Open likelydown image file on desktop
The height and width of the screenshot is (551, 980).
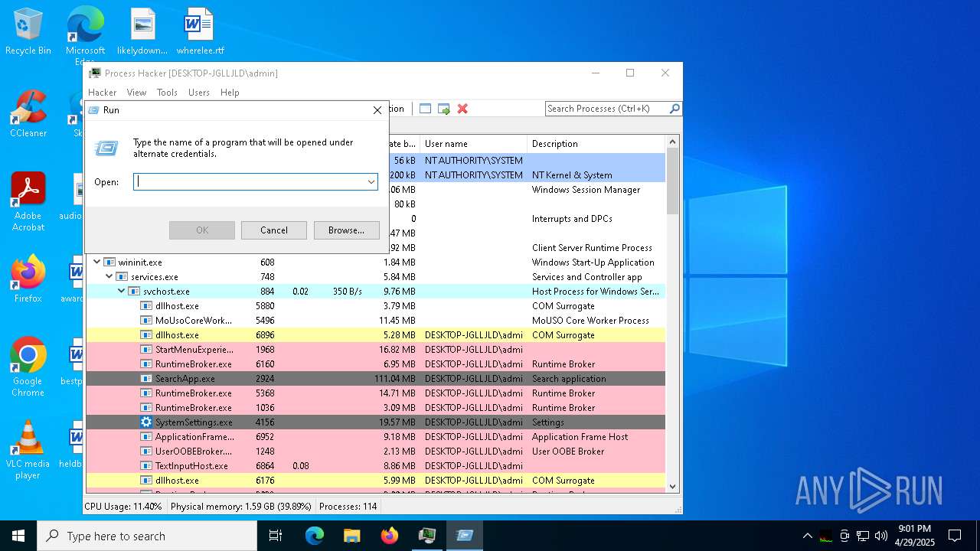tap(142, 31)
